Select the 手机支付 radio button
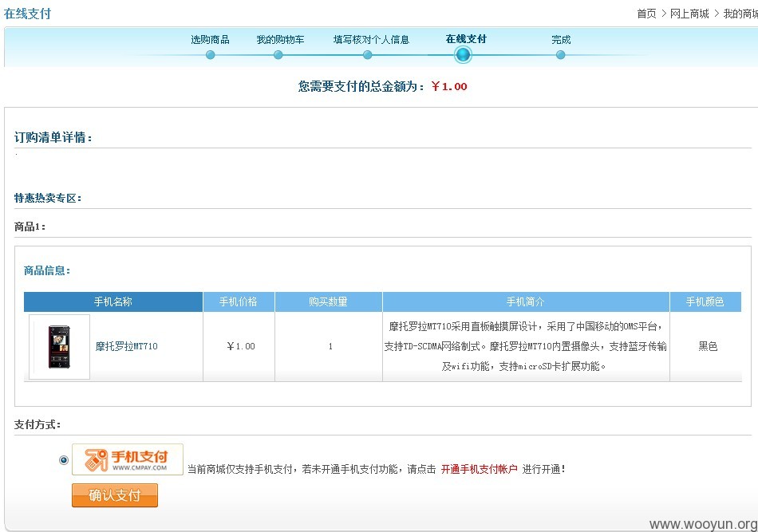 (x=63, y=460)
